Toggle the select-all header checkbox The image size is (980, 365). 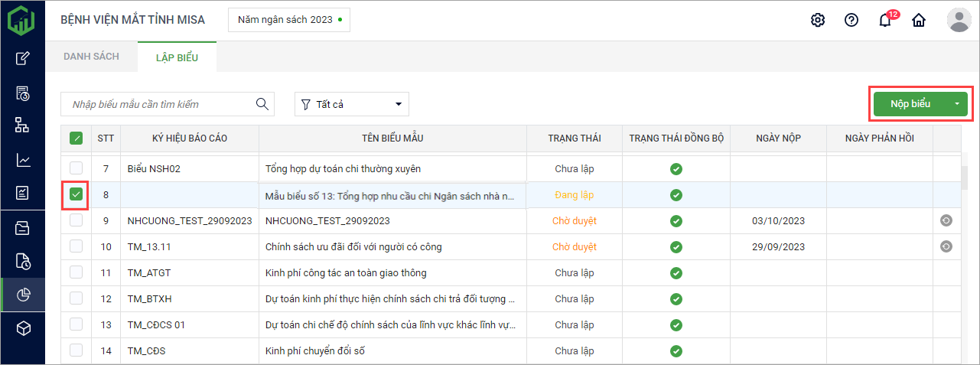(x=76, y=139)
